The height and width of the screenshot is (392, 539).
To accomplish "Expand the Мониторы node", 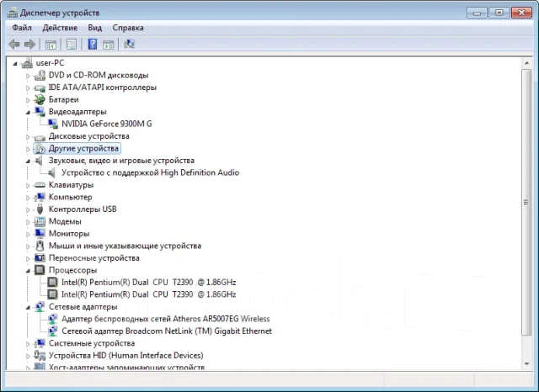I will click(x=28, y=234).
